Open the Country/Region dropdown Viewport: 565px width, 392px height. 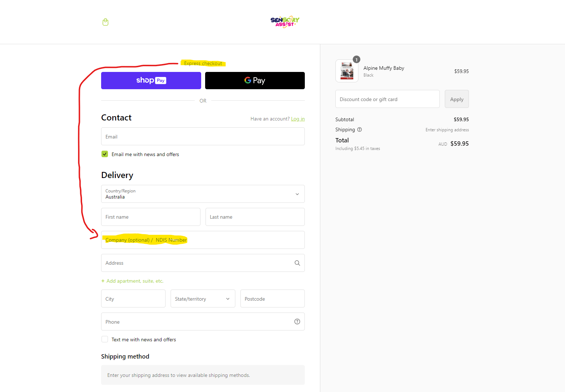coord(203,194)
